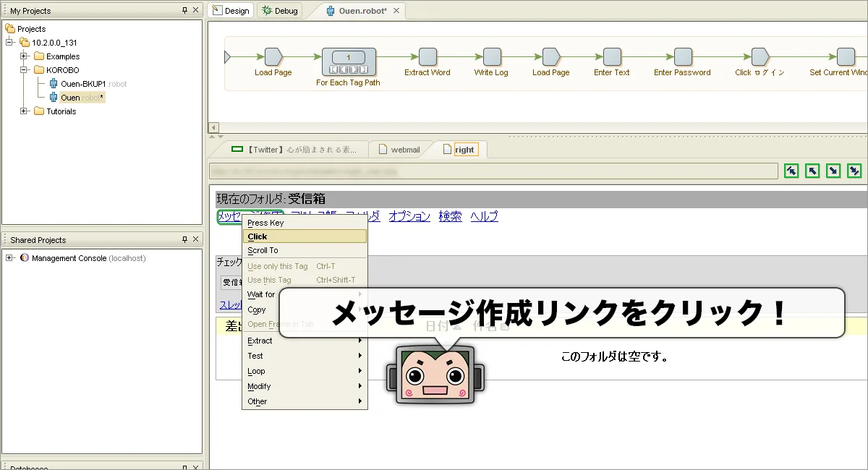Select the Set Current Window step icon
Viewport: 868px width, 470px height.
click(846, 57)
